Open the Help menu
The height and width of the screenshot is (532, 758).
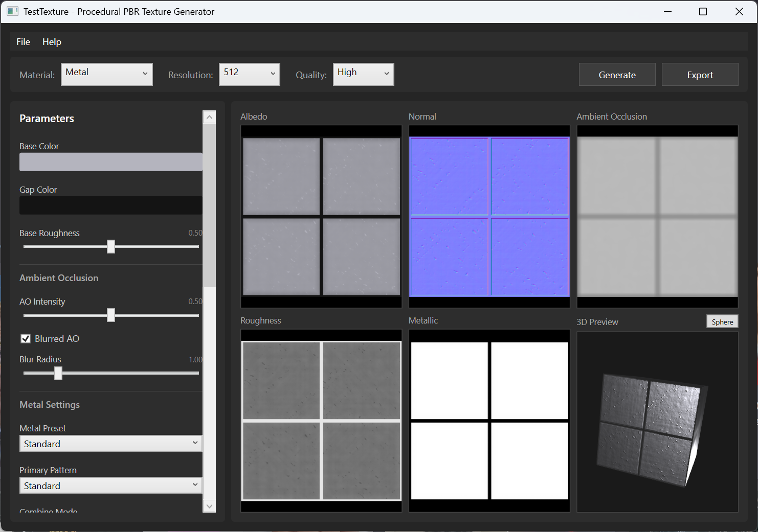52,42
